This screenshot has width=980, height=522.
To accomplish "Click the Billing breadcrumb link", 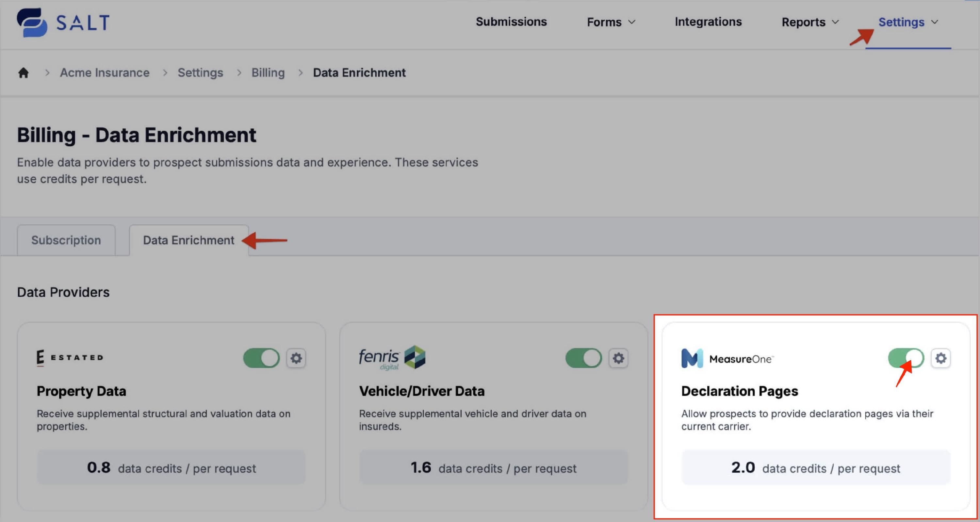I will (x=268, y=73).
